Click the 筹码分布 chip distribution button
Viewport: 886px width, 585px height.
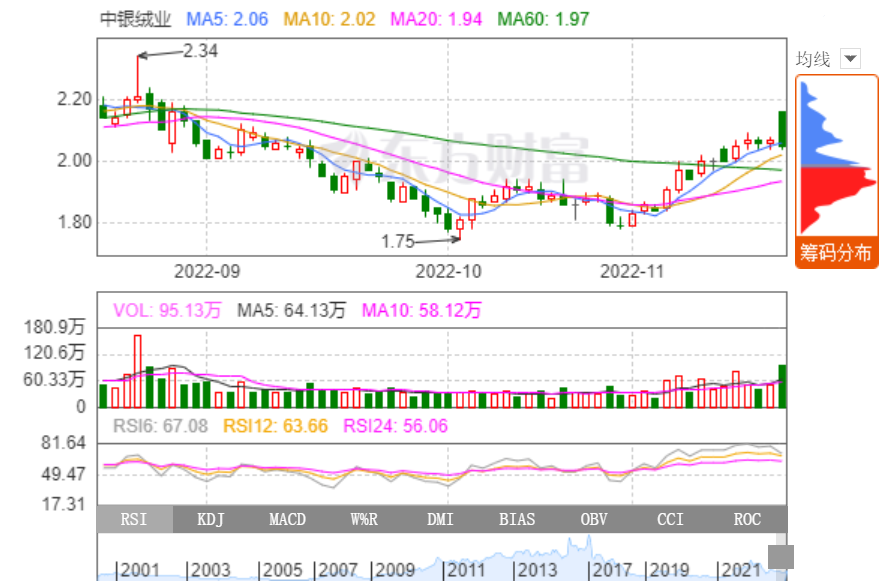[x=835, y=253]
